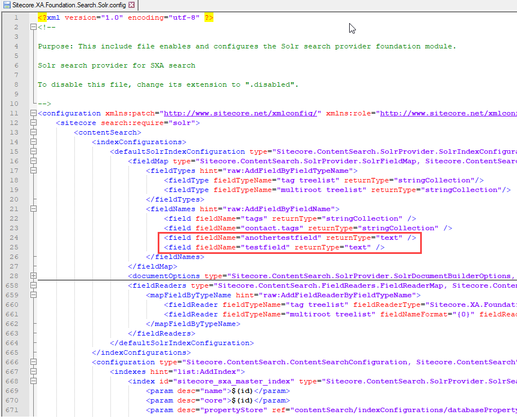This screenshot has height=420, width=517.
Task: Click the closing </defaultSolrIndexConfiguration> tag
Action: click(x=182, y=343)
